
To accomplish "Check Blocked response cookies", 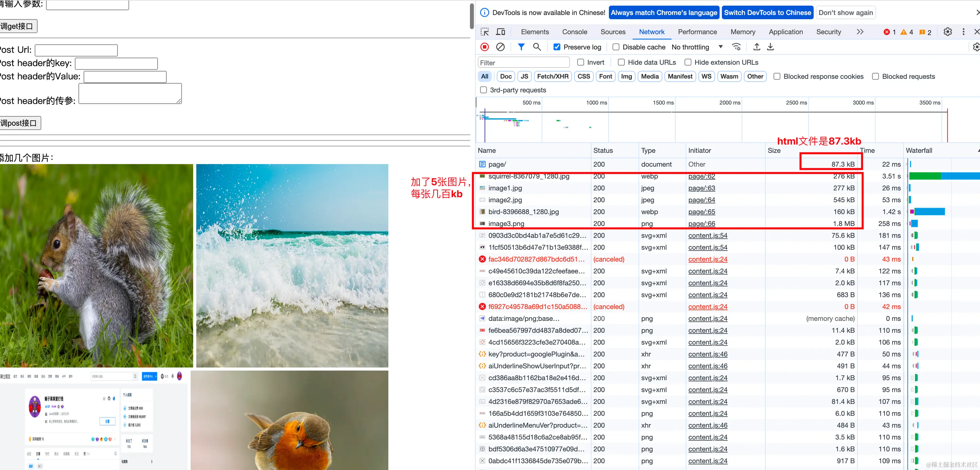I will pyautogui.click(x=777, y=76).
